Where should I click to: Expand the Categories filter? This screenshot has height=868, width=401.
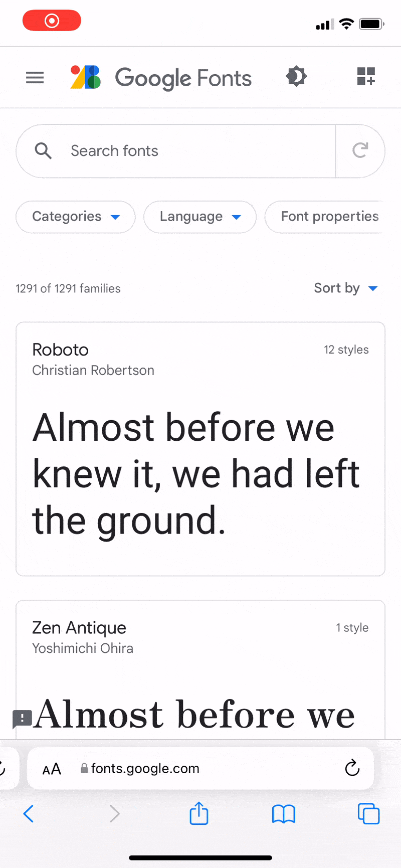[75, 217]
